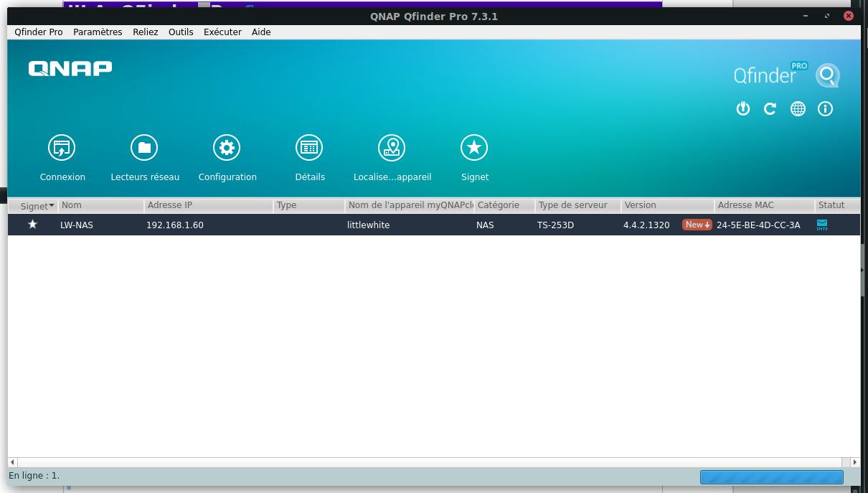Open the Paramètres menu
Viewport: 868px width, 493px height.
[98, 32]
